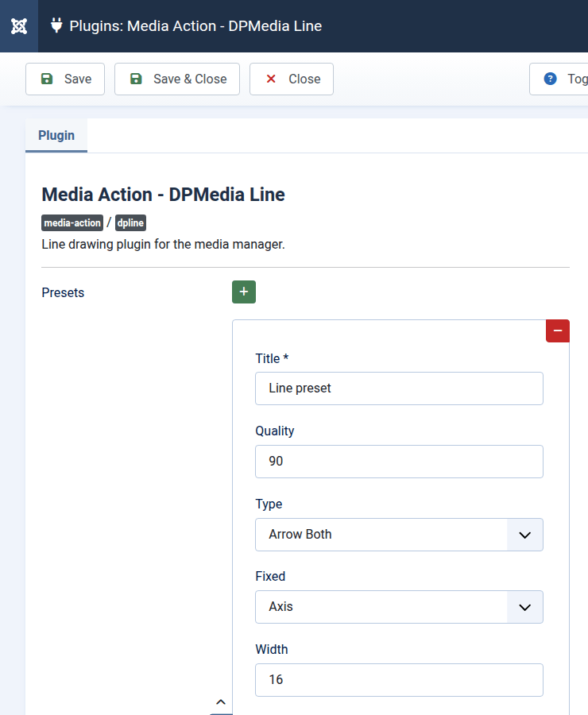Click the media-action badge
This screenshot has height=715, width=588.
click(x=72, y=223)
